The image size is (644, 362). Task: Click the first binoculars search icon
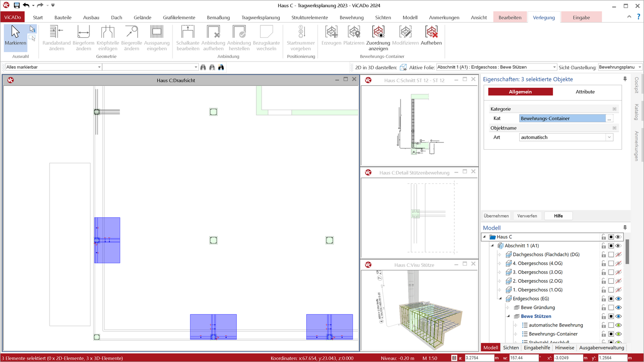(x=203, y=67)
